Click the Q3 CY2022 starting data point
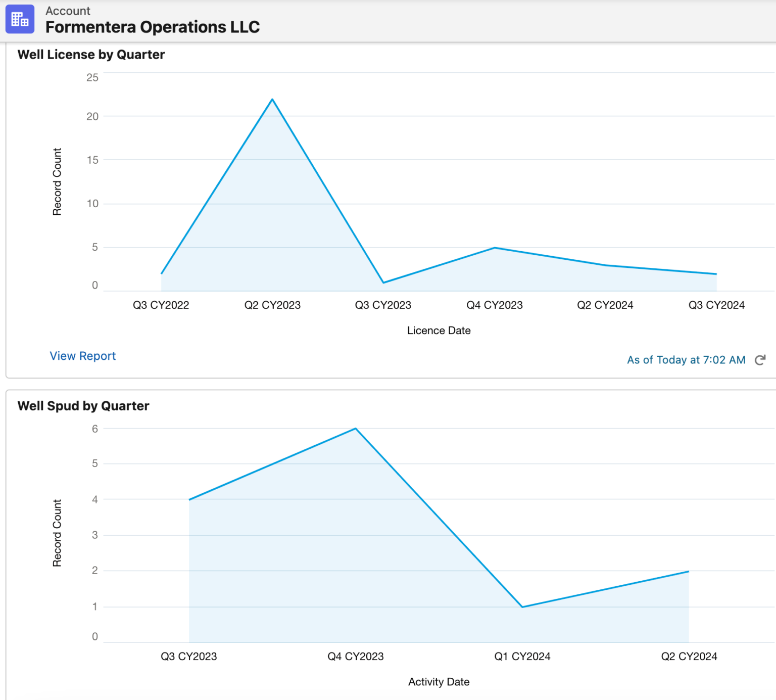776x700 pixels. 161,273
